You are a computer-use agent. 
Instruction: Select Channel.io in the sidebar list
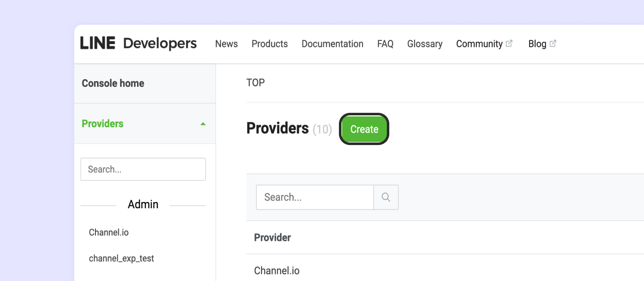tap(109, 233)
